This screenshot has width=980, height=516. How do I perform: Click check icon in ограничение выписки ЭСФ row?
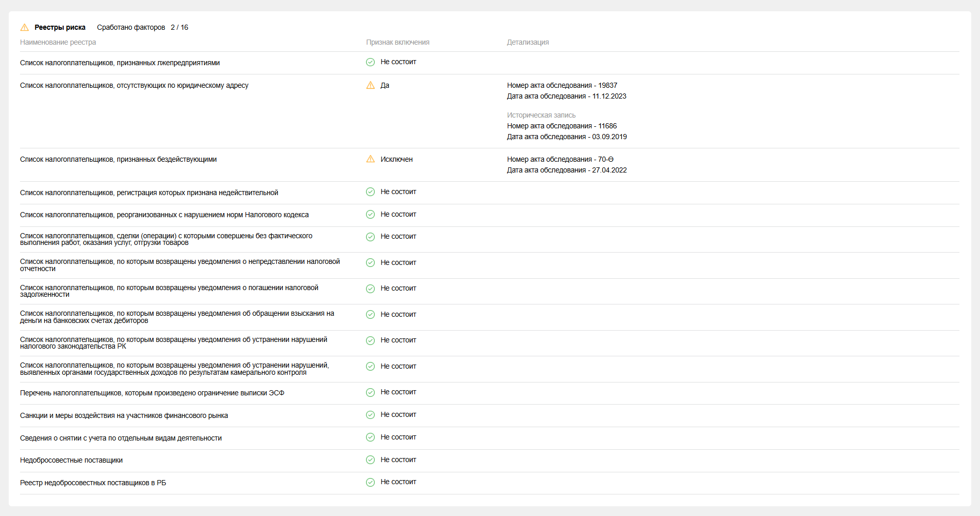pos(370,392)
